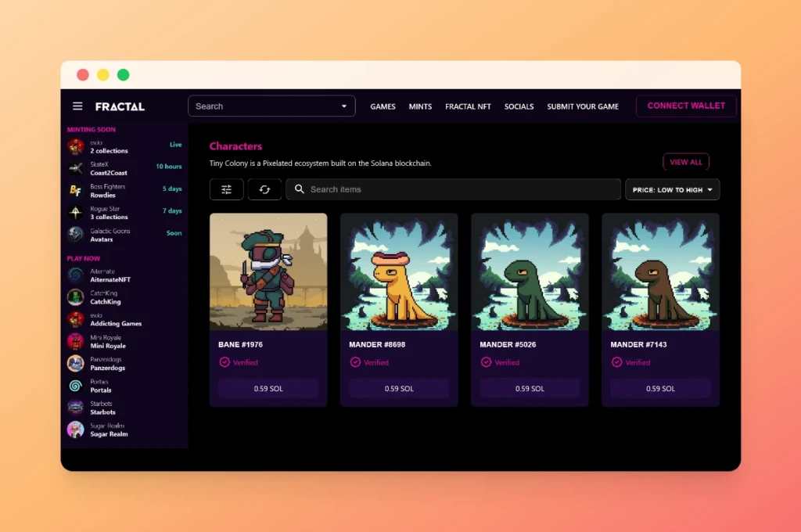Viewport: 801px width, 532px height.
Task: Click the CONNECT WALLET button
Action: click(686, 106)
